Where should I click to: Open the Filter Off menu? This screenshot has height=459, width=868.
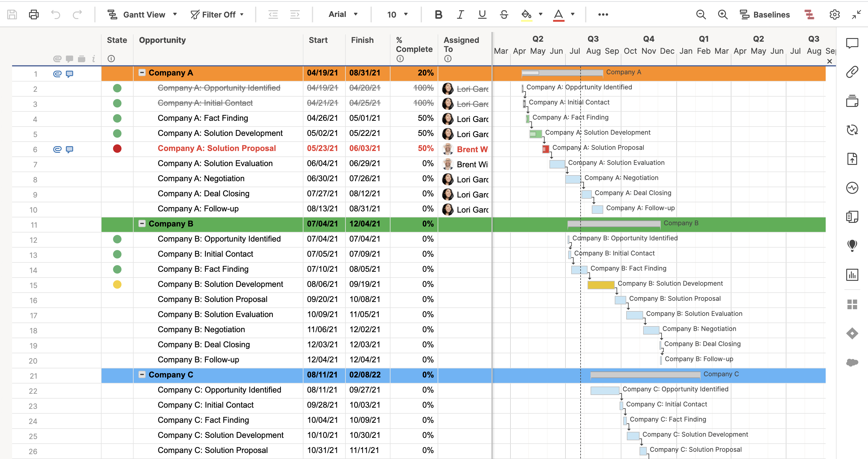217,14
